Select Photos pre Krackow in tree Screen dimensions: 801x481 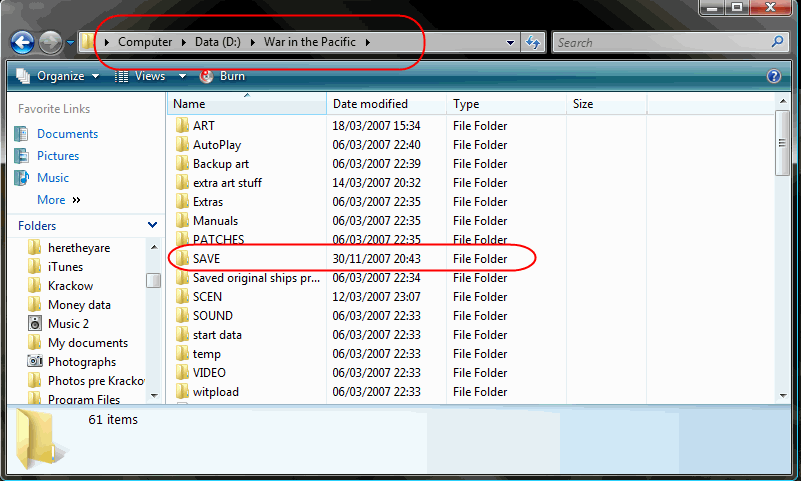(96, 381)
